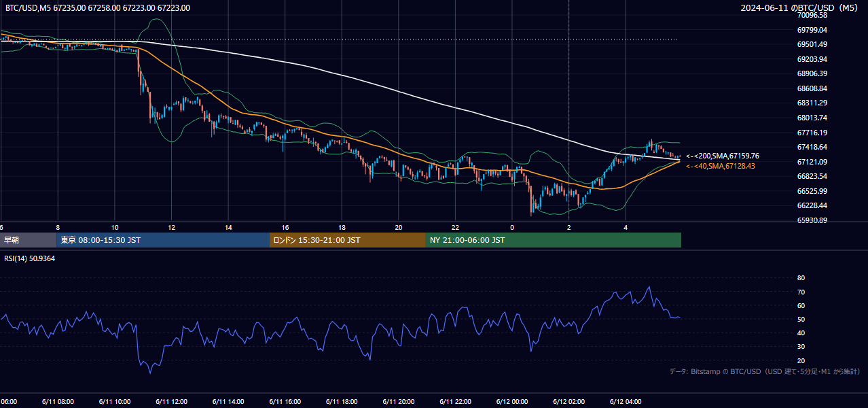
Task: Click the NY 21:00-06:00 JST session bar
Action: pos(554,240)
